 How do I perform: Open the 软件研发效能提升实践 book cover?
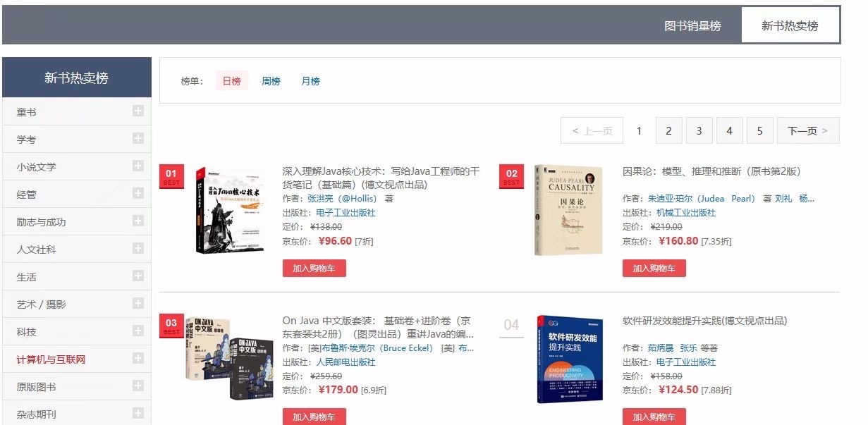click(569, 359)
